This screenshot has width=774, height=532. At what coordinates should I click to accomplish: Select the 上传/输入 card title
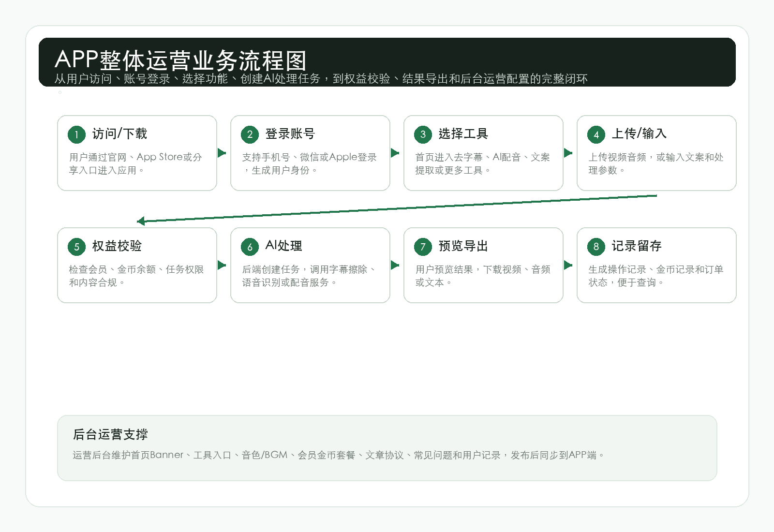pos(639,133)
